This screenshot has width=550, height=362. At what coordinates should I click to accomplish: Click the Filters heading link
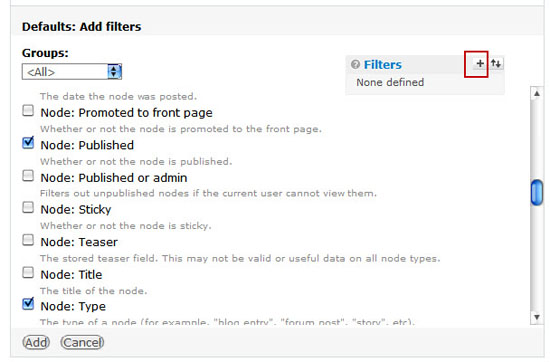(383, 65)
